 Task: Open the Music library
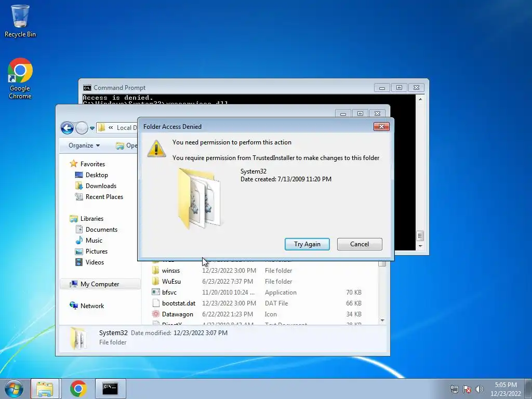click(89, 241)
